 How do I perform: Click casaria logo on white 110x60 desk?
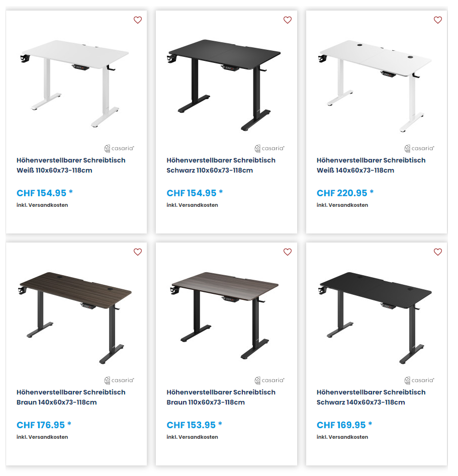pos(119,148)
